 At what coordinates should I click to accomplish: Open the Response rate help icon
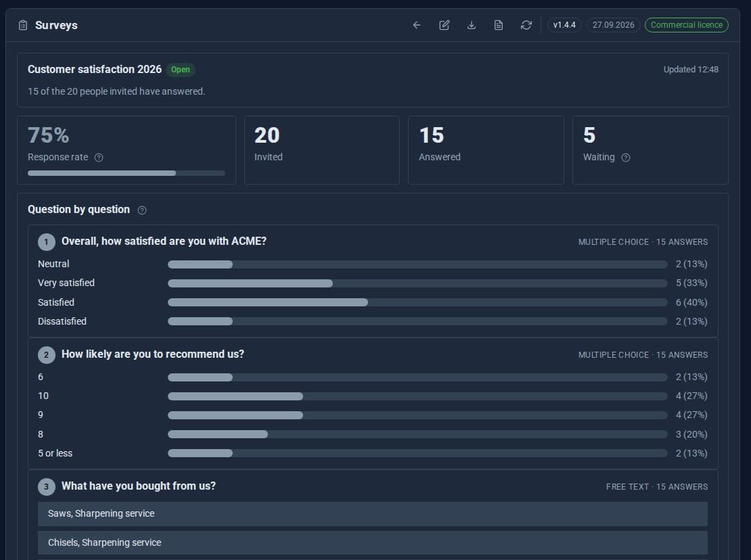click(x=99, y=158)
